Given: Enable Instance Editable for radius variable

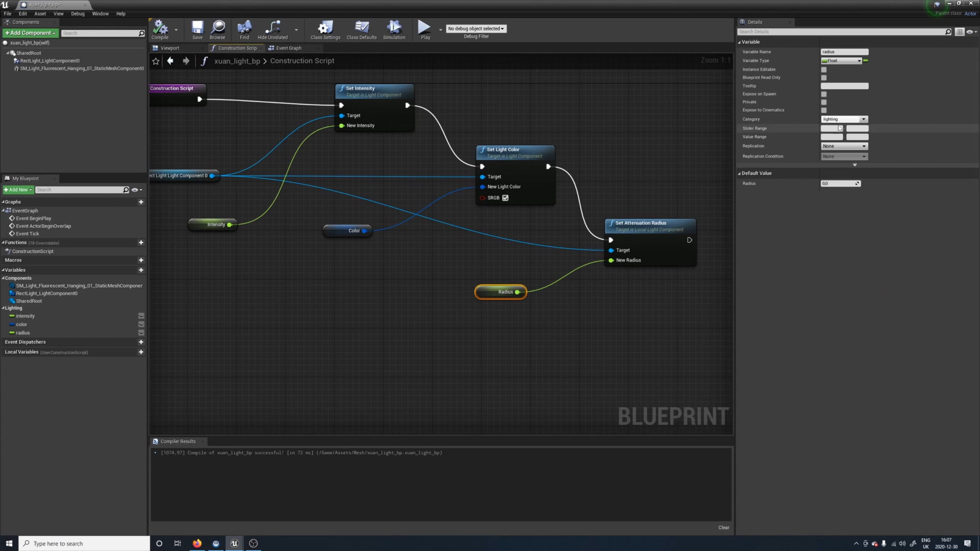Looking at the screenshot, I should coord(824,69).
